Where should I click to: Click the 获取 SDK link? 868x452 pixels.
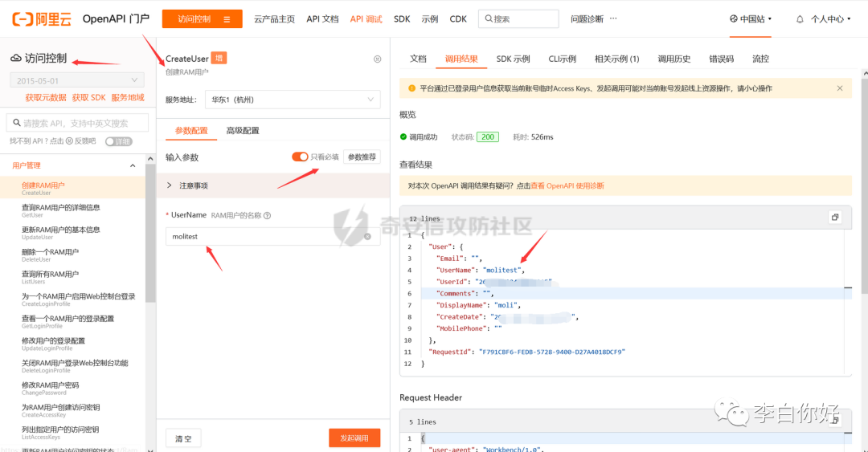coord(88,97)
